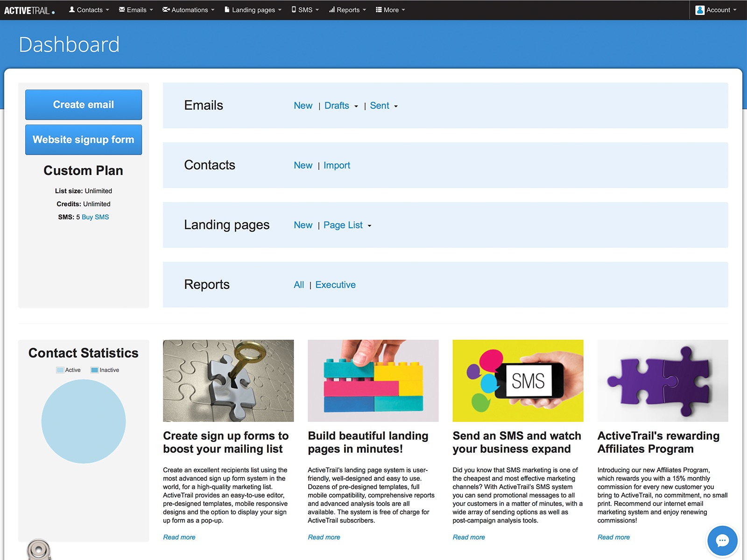This screenshot has height=560, width=747.
Task: Open the Landing pages navbar menu
Action: 253,10
